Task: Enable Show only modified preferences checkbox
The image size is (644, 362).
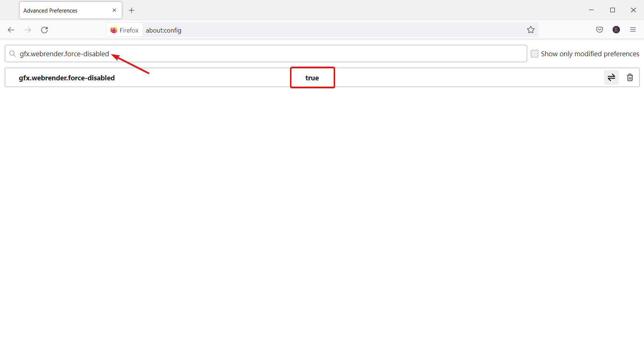Action: click(535, 54)
